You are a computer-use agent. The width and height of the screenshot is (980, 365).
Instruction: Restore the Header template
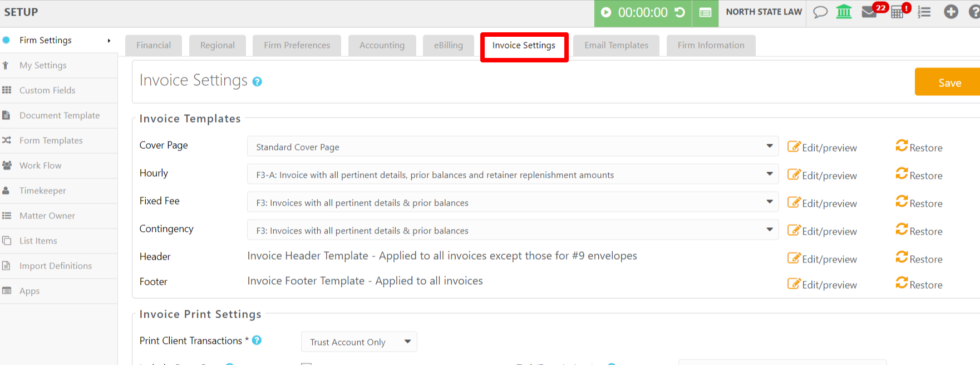[x=919, y=258]
